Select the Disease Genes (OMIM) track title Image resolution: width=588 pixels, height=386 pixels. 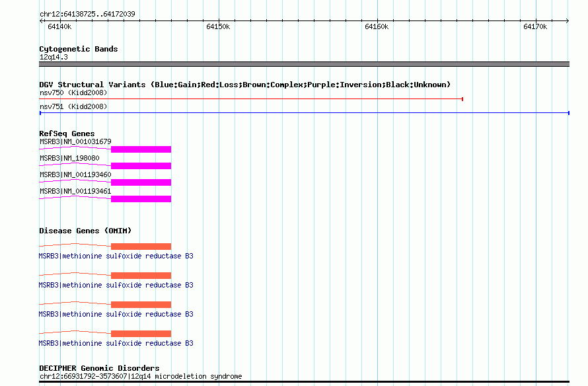pyautogui.click(x=85, y=231)
